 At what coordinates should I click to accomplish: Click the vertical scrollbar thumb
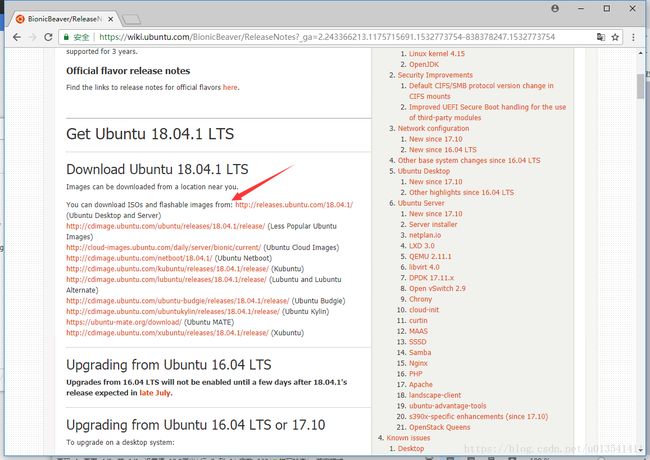click(x=641, y=86)
